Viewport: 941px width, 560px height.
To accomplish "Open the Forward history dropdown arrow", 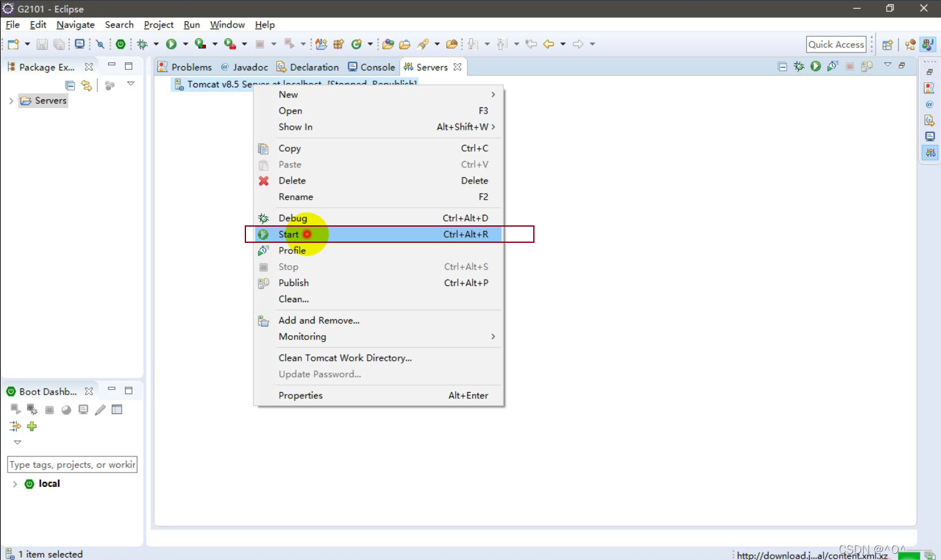I will tap(592, 44).
